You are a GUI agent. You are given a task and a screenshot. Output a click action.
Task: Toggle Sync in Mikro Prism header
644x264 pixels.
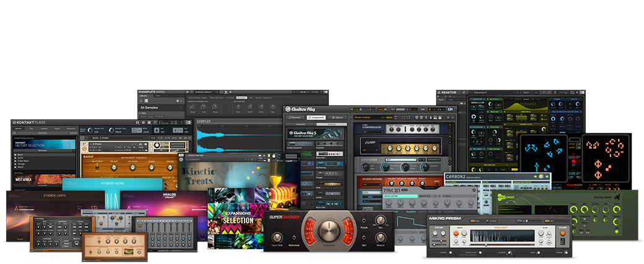(472, 221)
